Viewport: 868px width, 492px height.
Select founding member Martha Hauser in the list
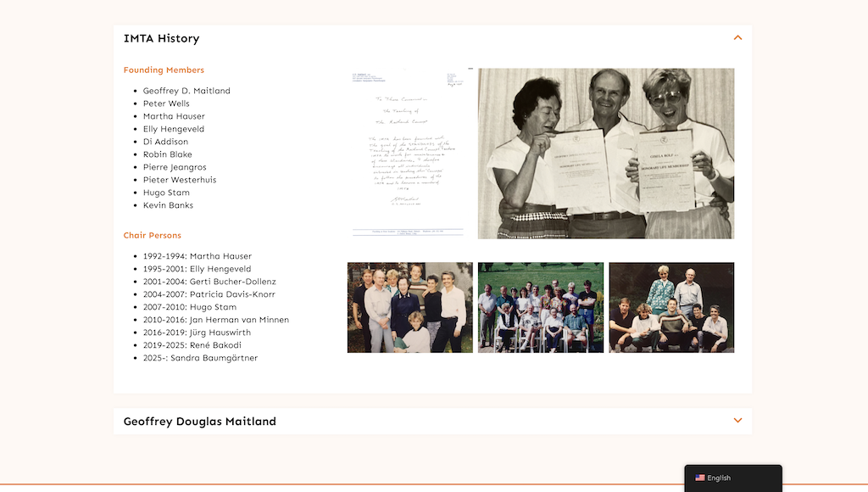tap(174, 116)
